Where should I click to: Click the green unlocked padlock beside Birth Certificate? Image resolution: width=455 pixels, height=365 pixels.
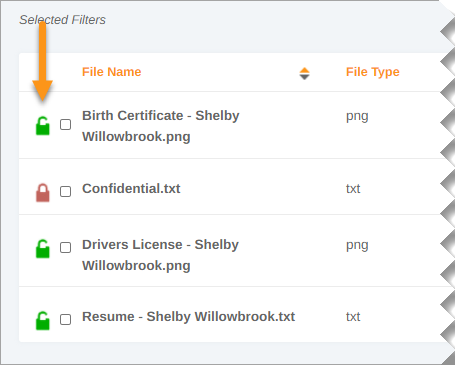tap(42, 125)
